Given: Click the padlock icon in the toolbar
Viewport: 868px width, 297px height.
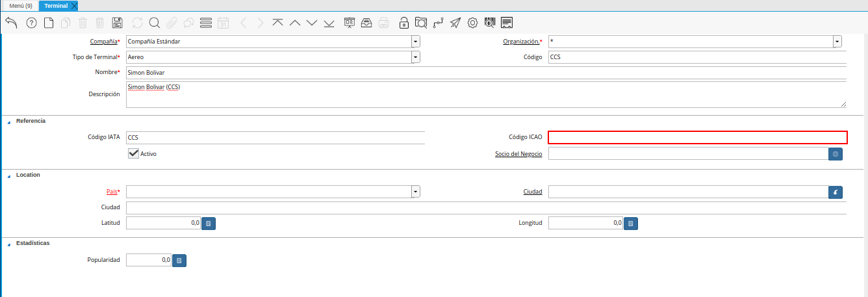Looking at the screenshot, I should [x=404, y=23].
